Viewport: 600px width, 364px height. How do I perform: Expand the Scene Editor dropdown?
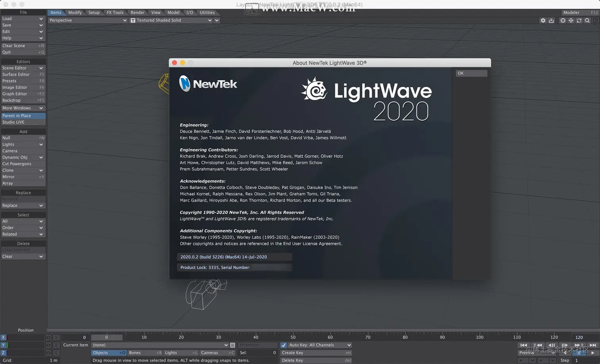coord(23,68)
